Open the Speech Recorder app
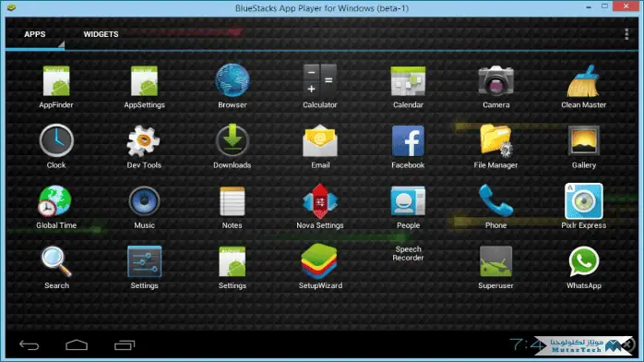The height and width of the screenshot is (362, 644). tap(408, 254)
